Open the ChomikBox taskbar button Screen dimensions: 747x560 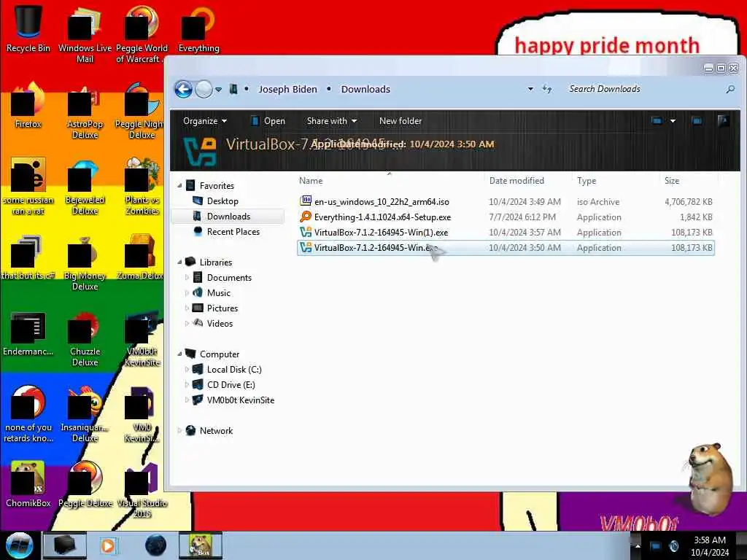(201, 545)
